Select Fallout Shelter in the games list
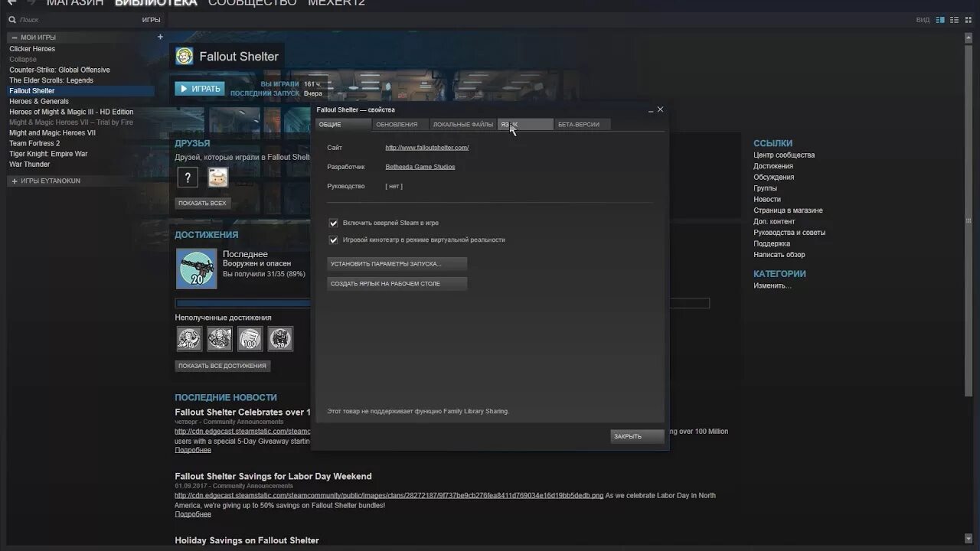The width and height of the screenshot is (980, 551). tap(81, 90)
